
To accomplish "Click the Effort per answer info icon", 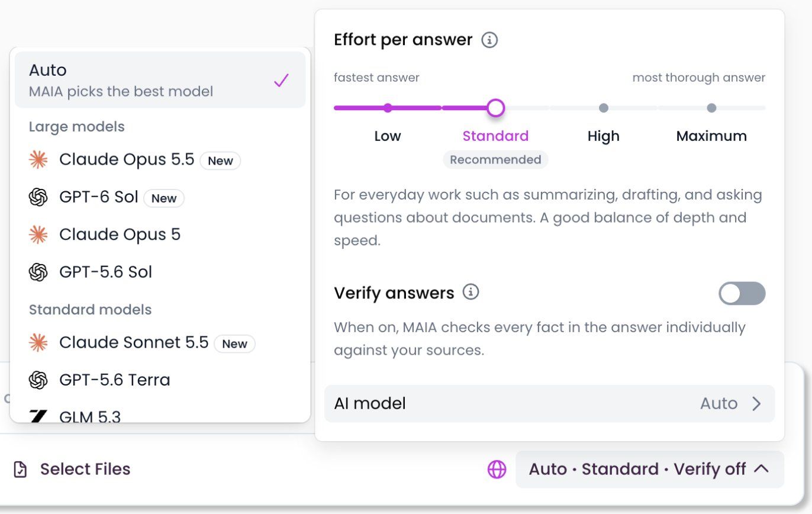I will coord(489,40).
